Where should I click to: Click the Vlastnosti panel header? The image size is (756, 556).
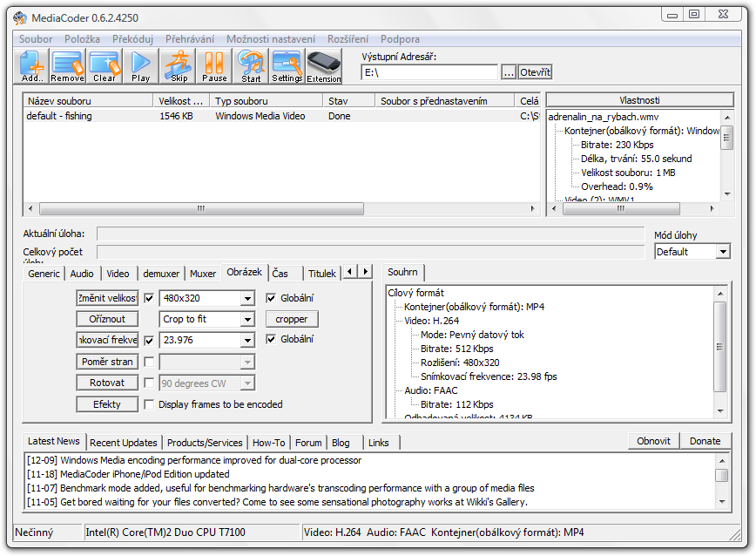pyautogui.click(x=640, y=100)
